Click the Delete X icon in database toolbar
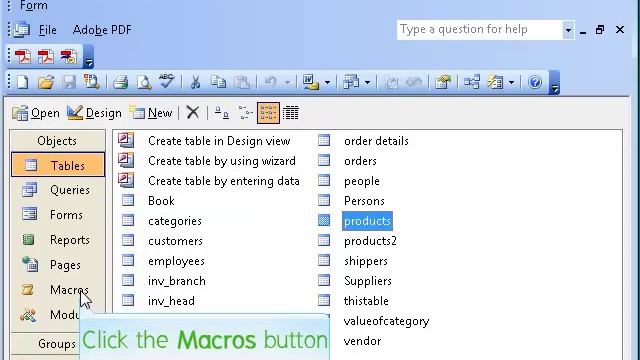 click(x=193, y=112)
